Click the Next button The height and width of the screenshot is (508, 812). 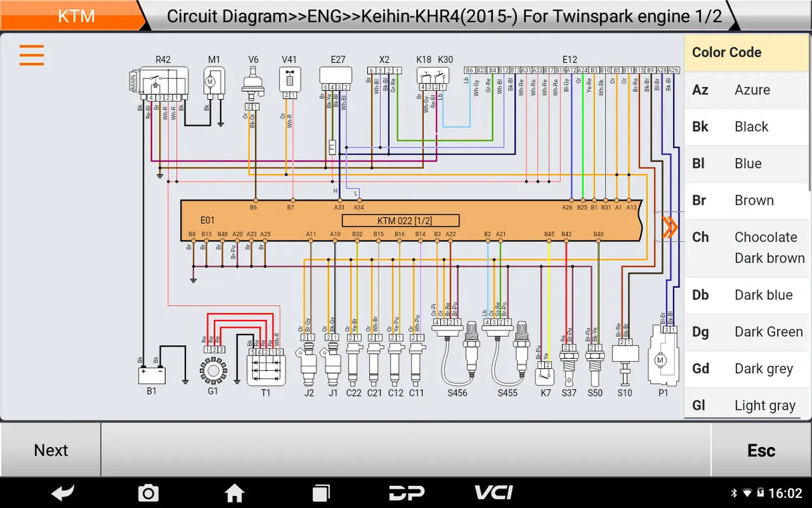[x=51, y=450]
